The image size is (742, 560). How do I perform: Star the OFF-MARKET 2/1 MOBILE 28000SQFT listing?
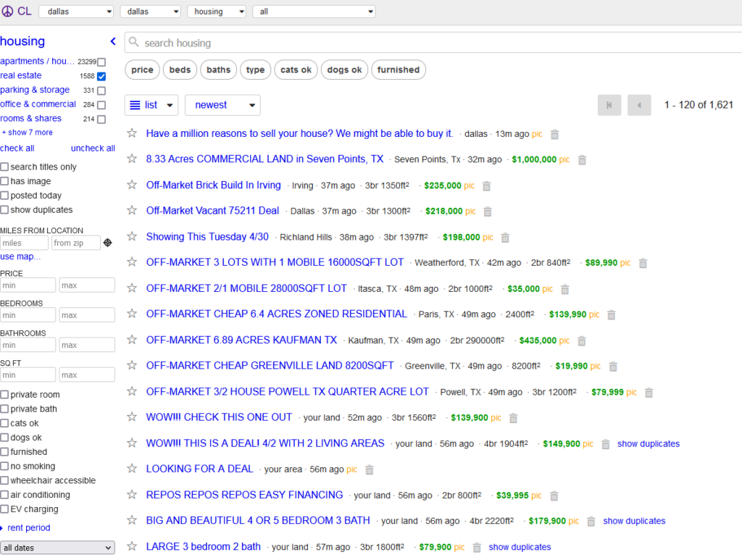click(132, 288)
